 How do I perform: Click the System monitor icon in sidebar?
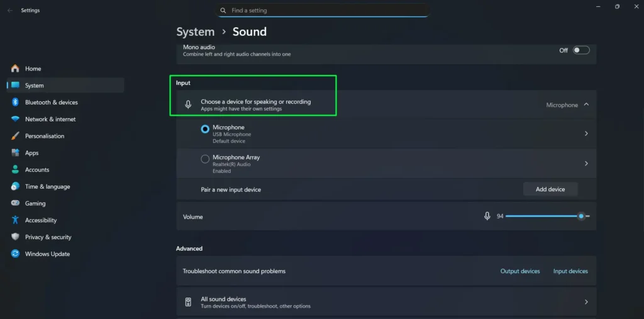(15, 86)
